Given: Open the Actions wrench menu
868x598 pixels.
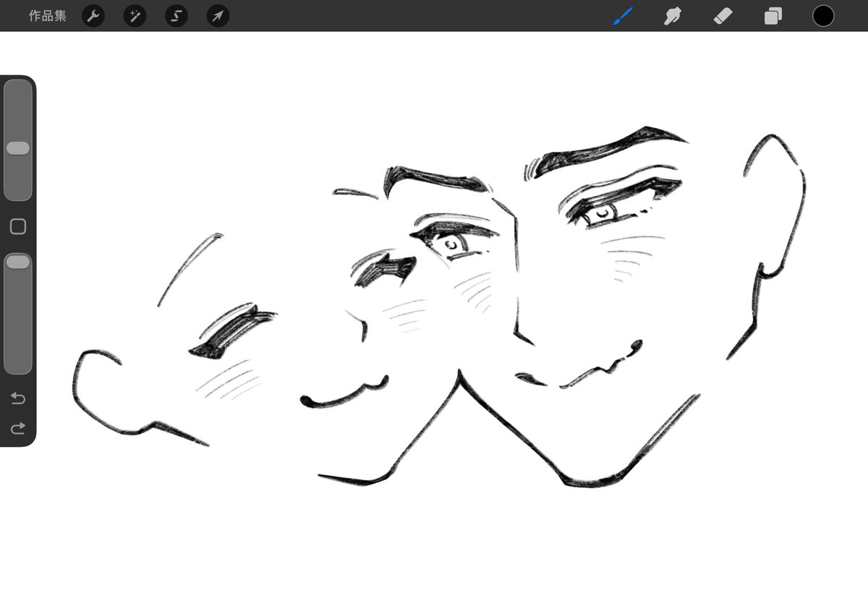Looking at the screenshot, I should pyautogui.click(x=93, y=16).
